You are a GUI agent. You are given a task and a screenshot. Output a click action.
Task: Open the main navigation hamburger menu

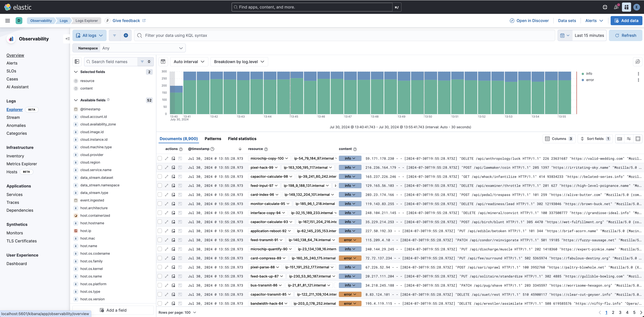tap(8, 21)
